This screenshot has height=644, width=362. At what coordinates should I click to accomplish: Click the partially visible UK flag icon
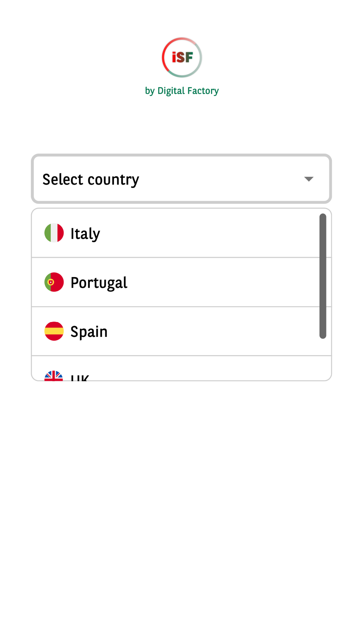pyautogui.click(x=54, y=376)
